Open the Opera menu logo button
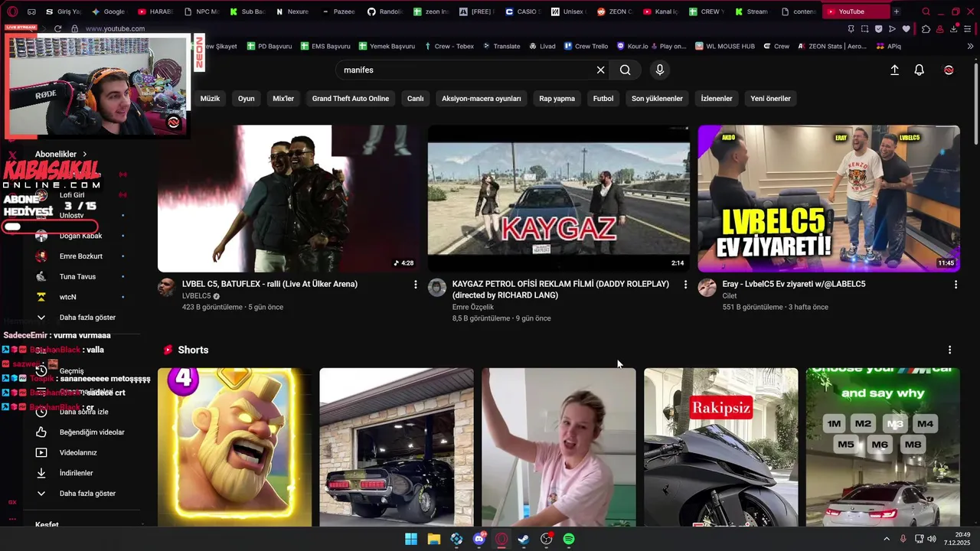Viewport: 980px width, 551px height. [12, 11]
